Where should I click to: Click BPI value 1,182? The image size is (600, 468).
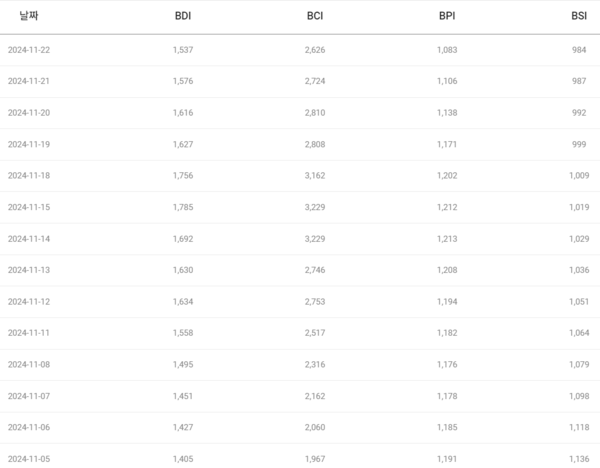tap(447, 333)
